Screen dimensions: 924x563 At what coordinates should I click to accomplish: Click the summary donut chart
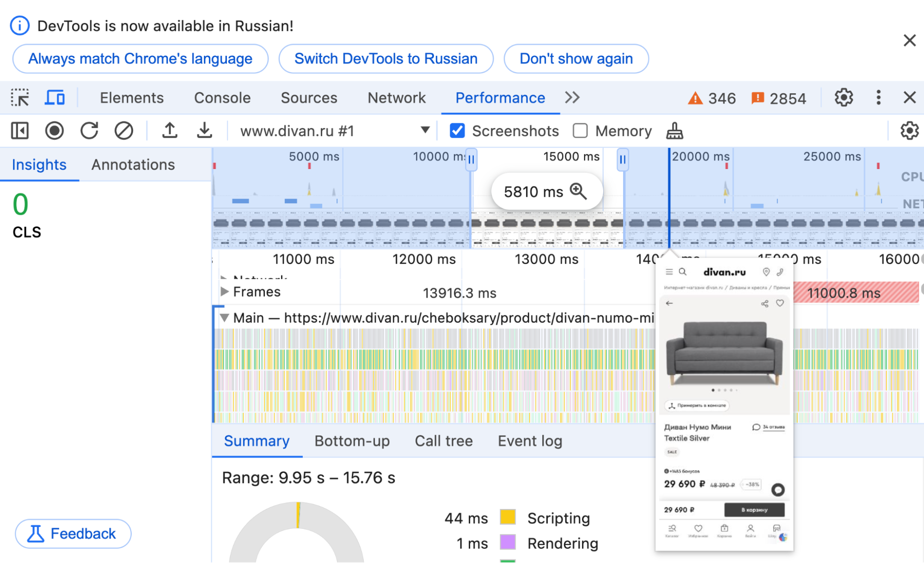pos(297,532)
